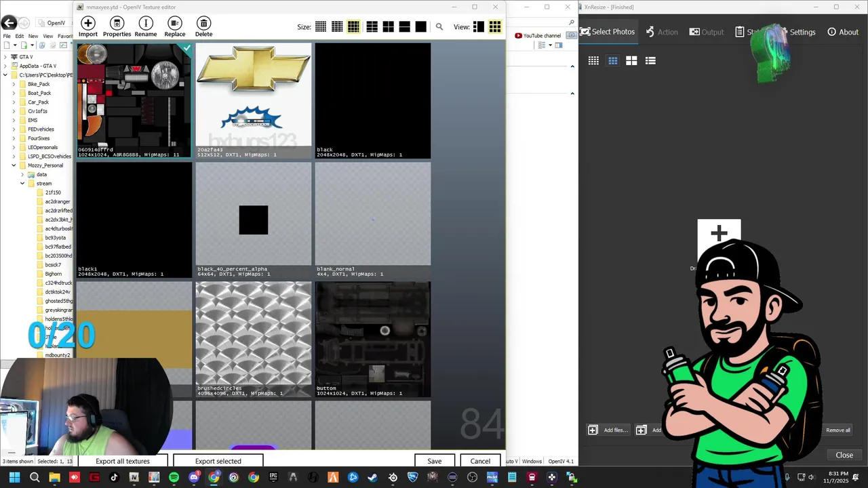Click Add files button in XnResize

(x=608, y=430)
